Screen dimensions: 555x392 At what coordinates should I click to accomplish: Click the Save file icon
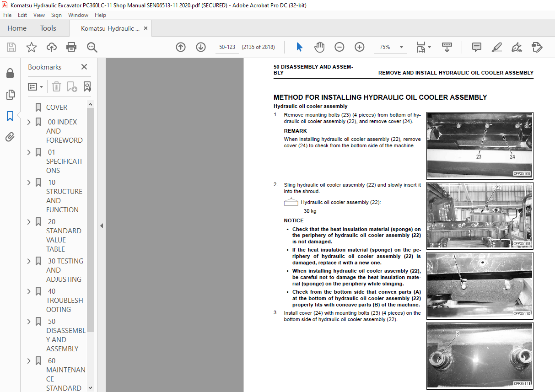click(x=11, y=47)
